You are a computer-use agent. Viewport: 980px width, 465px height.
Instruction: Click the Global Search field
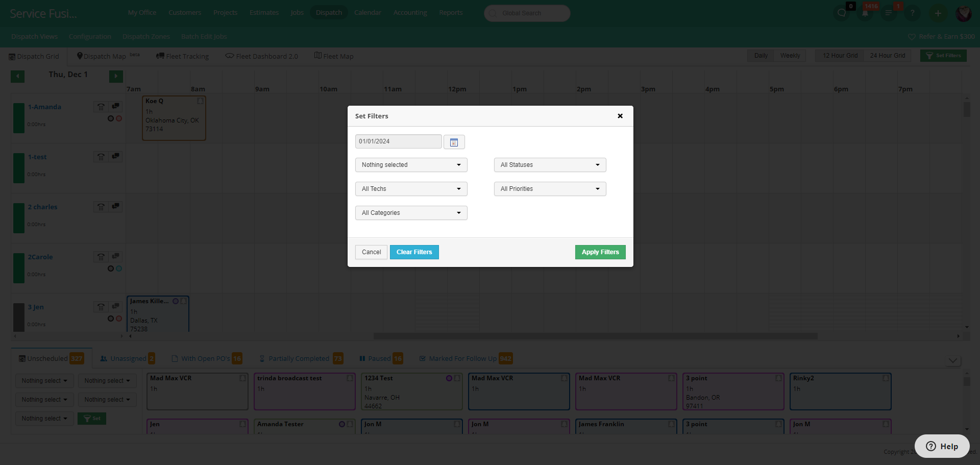[x=527, y=13]
